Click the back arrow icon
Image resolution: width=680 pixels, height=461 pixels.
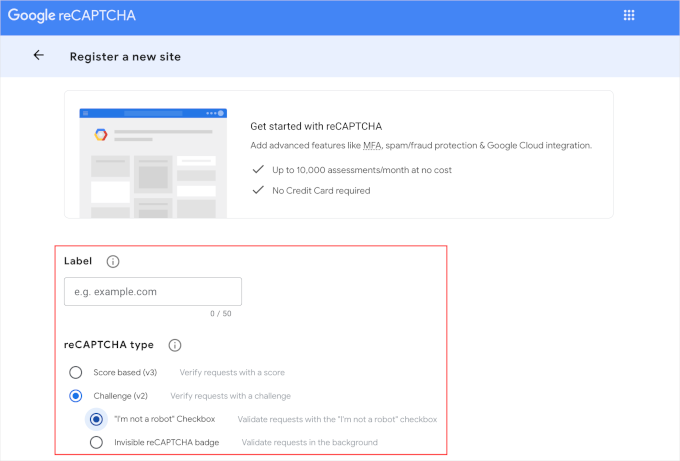point(39,56)
